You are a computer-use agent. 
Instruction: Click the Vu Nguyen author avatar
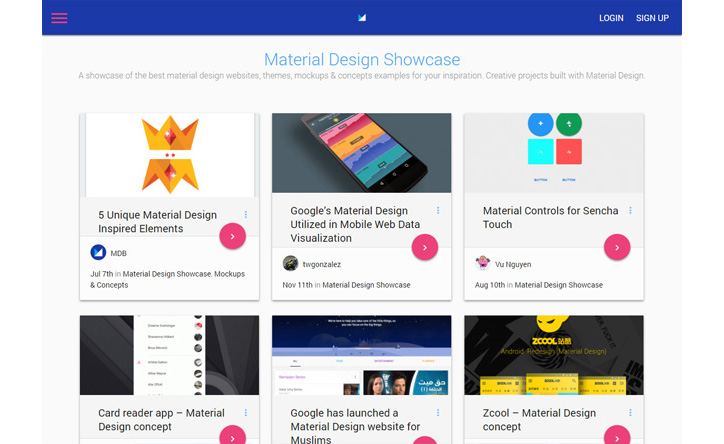point(483,264)
